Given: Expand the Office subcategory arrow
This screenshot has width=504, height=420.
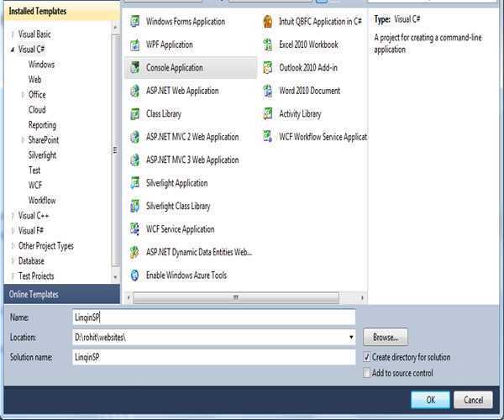Looking at the screenshot, I should (x=23, y=95).
